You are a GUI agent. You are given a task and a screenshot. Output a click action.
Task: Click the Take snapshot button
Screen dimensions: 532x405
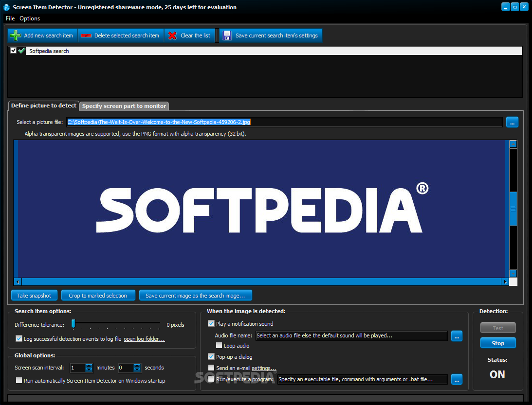[34, 295]
